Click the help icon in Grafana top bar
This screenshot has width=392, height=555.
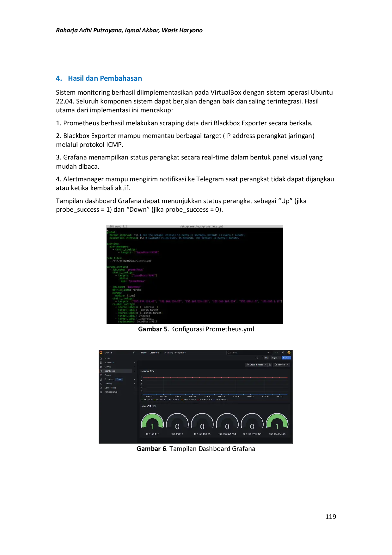[x=283, y=352]
